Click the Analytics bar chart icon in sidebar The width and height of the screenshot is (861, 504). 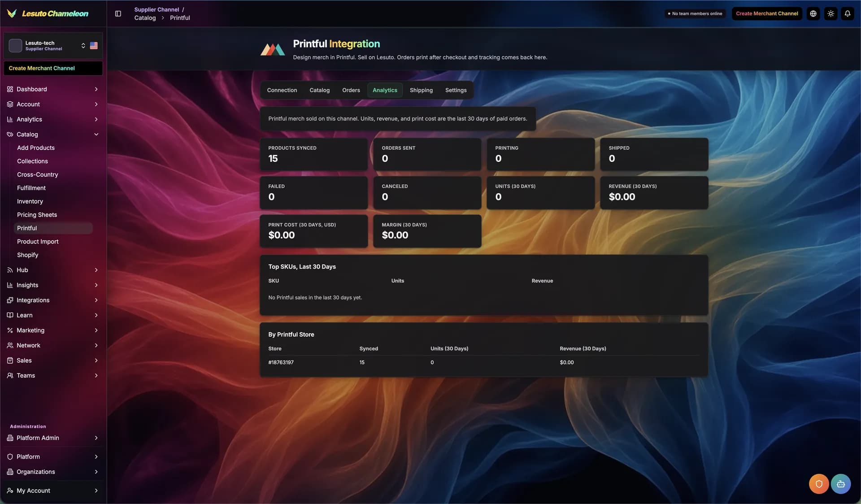[10, 119]
